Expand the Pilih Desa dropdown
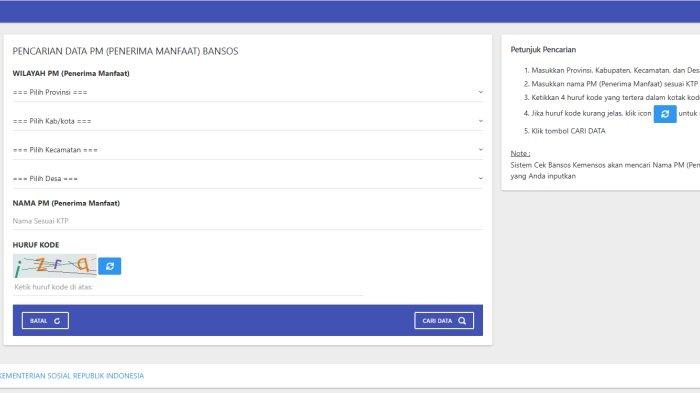This screenshot has width=700, height=393. pyautogui.click(x=248, y=178)
